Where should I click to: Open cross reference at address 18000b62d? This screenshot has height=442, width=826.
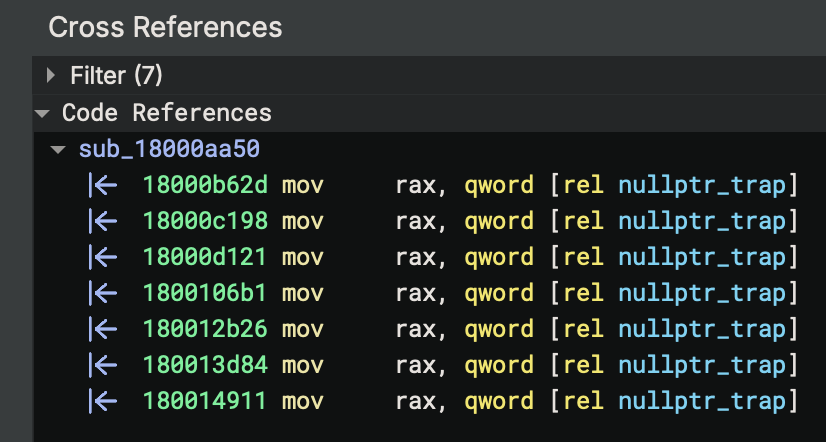coord(205,185)
